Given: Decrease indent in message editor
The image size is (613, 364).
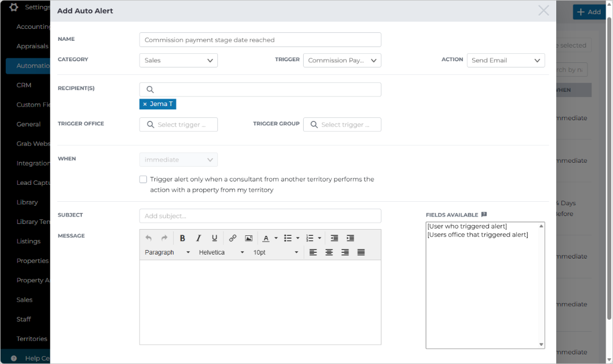Looking at the screenshot, I should (x=334, y=238).
